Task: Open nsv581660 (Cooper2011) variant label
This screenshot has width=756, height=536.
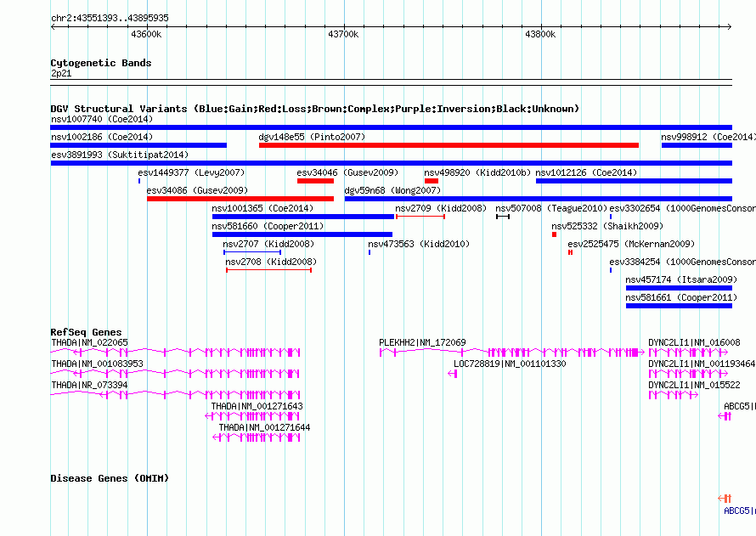Action: point(268,226)
